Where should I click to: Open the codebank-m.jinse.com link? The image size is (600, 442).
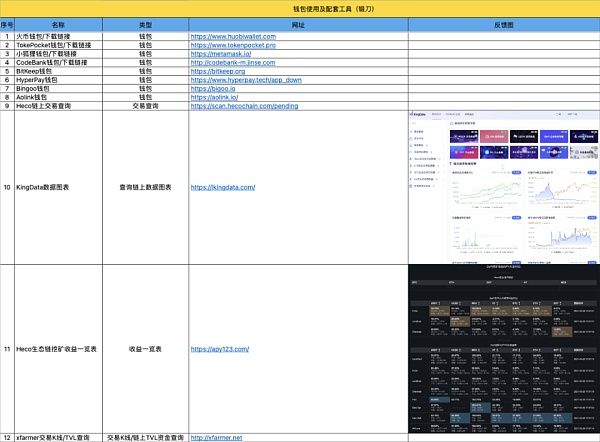pos(233,62)
